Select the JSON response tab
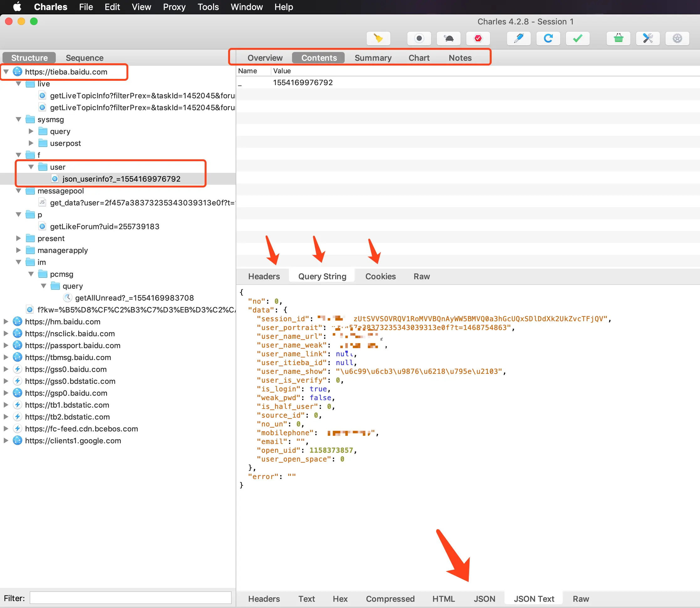 [x=484, y=599]
